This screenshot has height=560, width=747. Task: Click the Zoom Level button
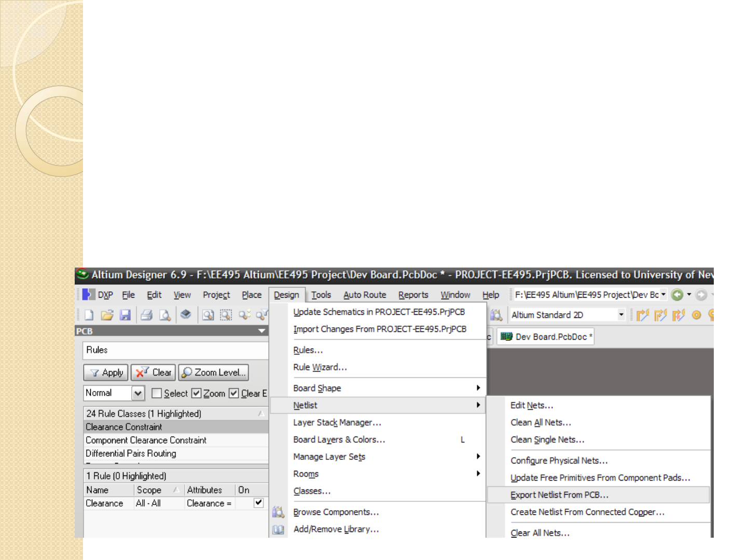(x=214, y=372)
